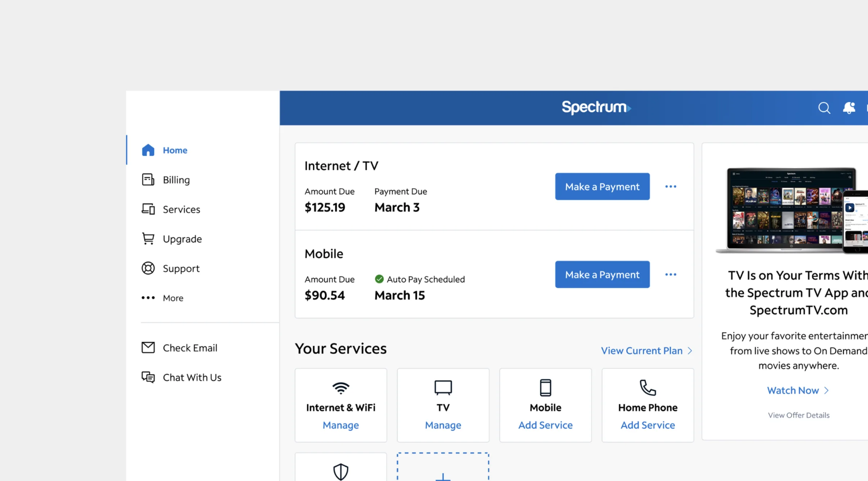Click the chevron next to Watch Now
This screenshot has width=868, height=481.
coord(826,391)
